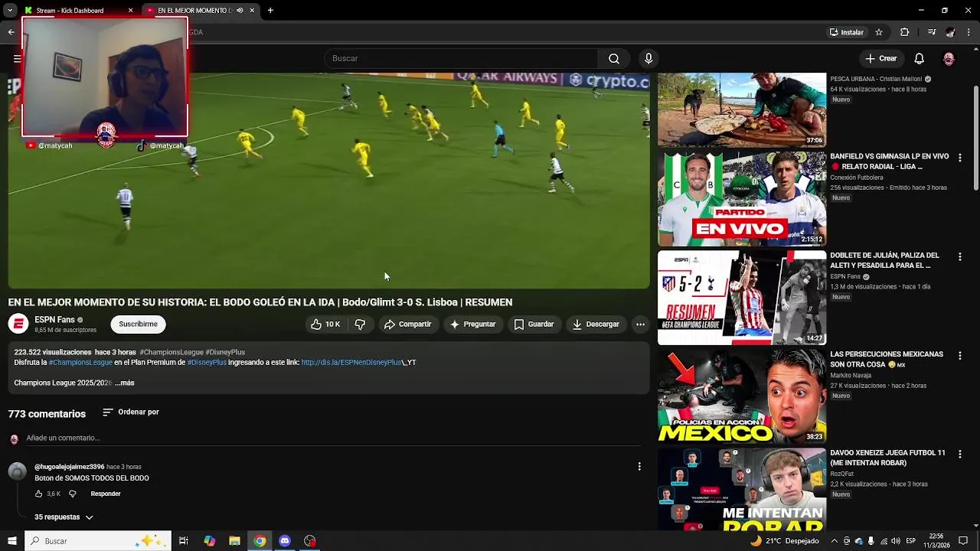Open taskbar weather 21°C Despejado widget
980x551 pixels.
click(x=785, y=541)
